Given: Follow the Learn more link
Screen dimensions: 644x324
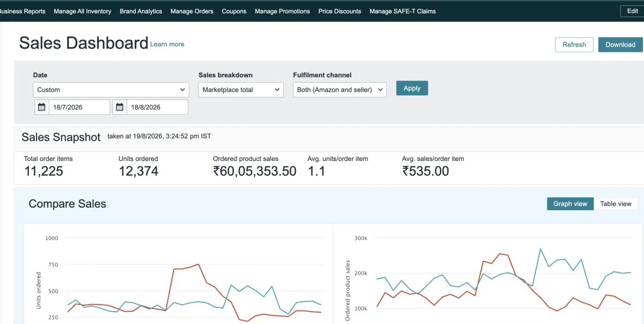Looking at the screenshot, I should (167, 45).
